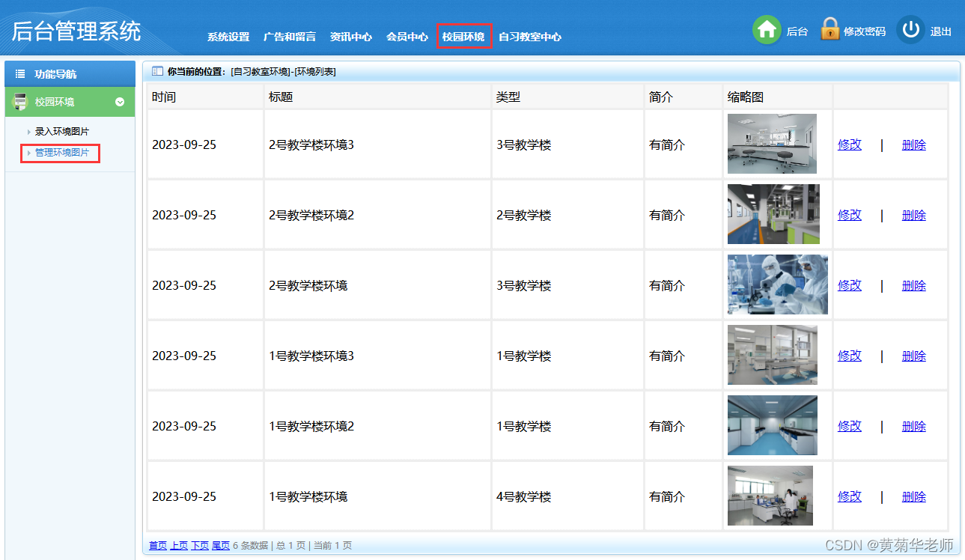
Task: Open the 校园环境 top menu
Action: [x=463, y=37]
